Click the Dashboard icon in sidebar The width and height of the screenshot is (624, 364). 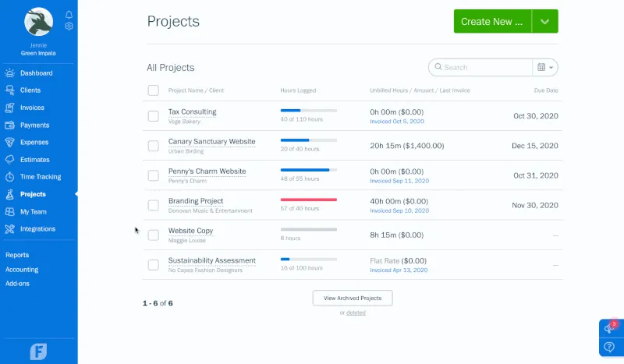(9, 73)
